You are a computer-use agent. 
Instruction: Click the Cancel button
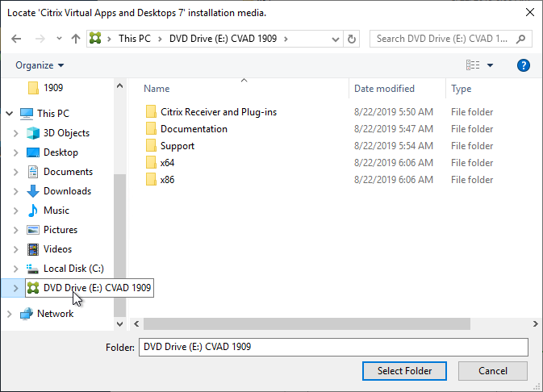[493, 371]
